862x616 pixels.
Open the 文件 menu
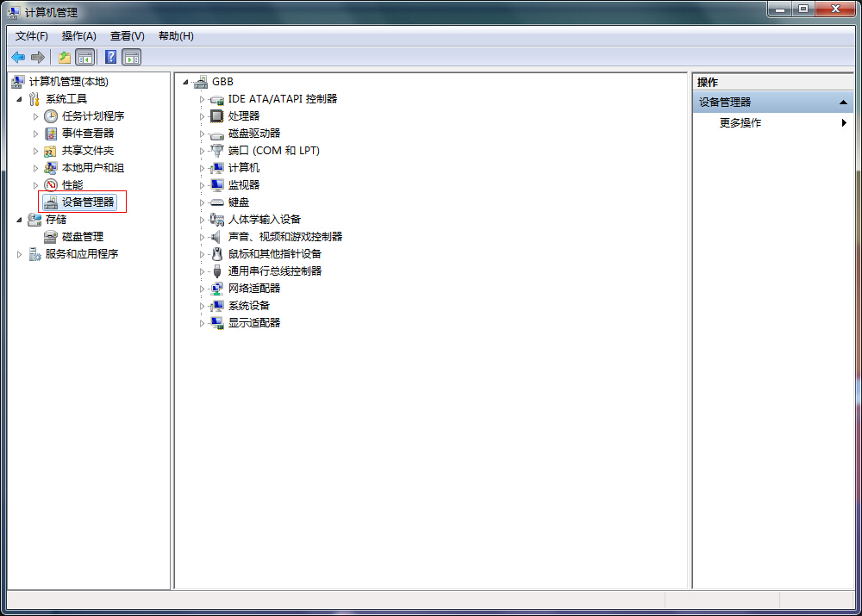pyautogui.click(x=32, y=35)
